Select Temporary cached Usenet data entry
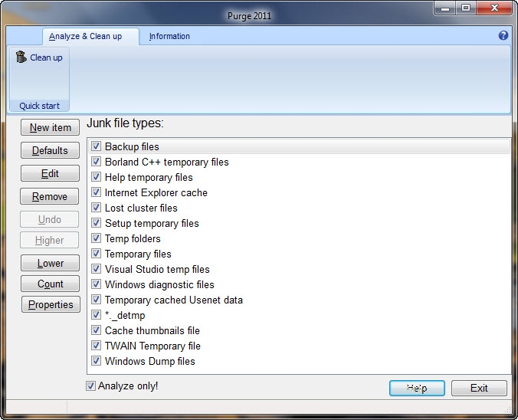 click(173, 300)
